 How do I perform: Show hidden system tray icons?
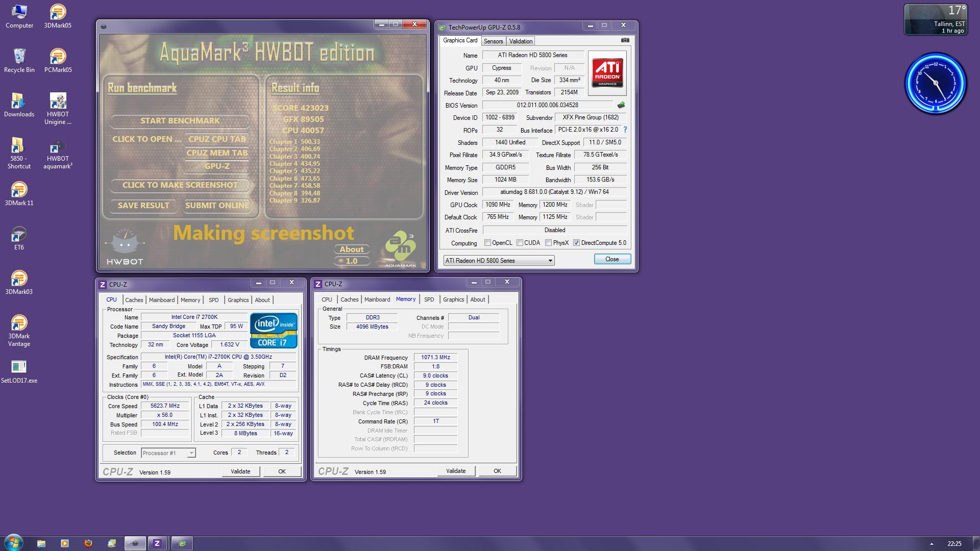click(x=932, y=544)
